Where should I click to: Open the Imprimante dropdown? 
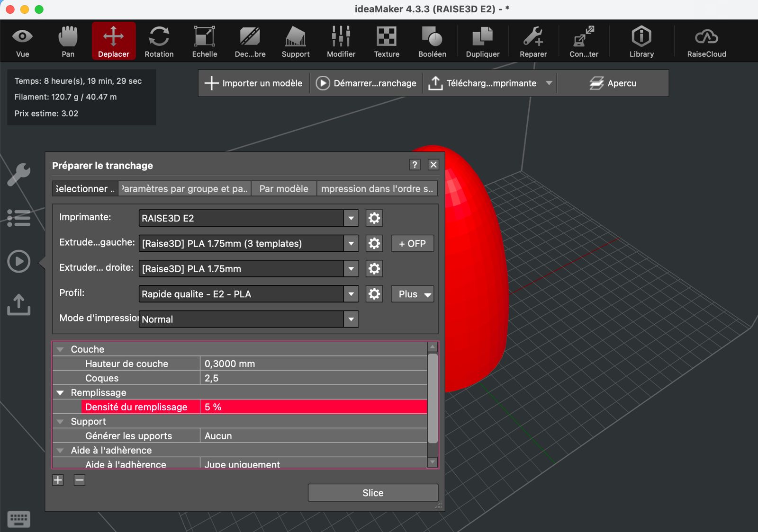(248, 218)
